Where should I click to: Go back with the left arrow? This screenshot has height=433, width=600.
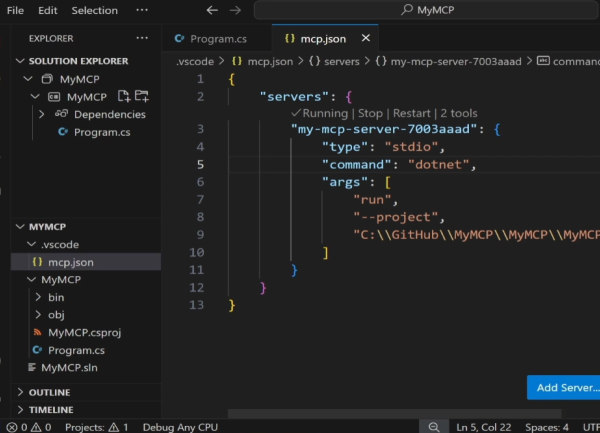[212, 10]
